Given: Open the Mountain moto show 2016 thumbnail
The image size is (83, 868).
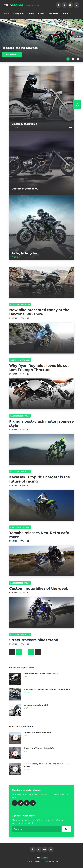Looking at the screenshot, I should (15, 710).
